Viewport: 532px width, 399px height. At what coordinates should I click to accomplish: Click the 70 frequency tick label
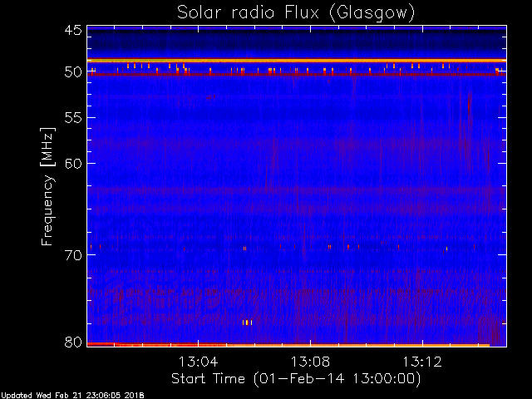point(73,255)
